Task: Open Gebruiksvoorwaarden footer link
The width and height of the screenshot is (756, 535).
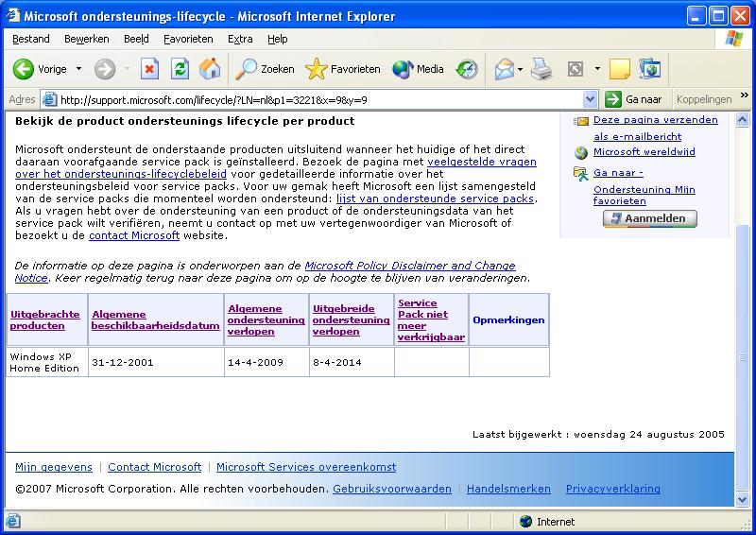Action: point(392,489)
